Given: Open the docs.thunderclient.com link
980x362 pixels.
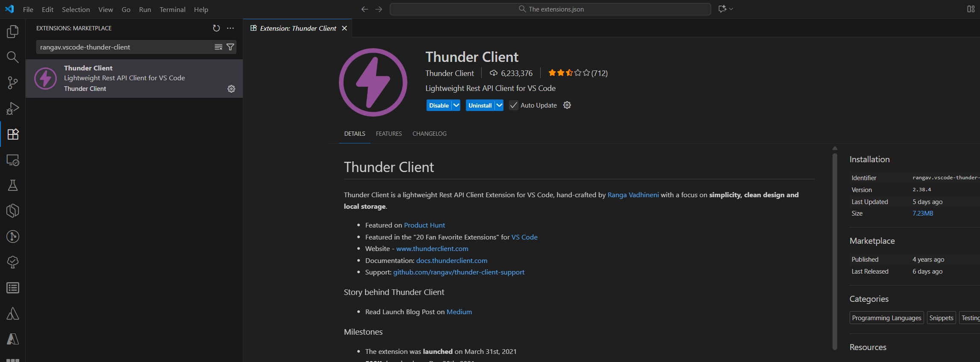Looking at the screenshot, I should tap(452, 260).
